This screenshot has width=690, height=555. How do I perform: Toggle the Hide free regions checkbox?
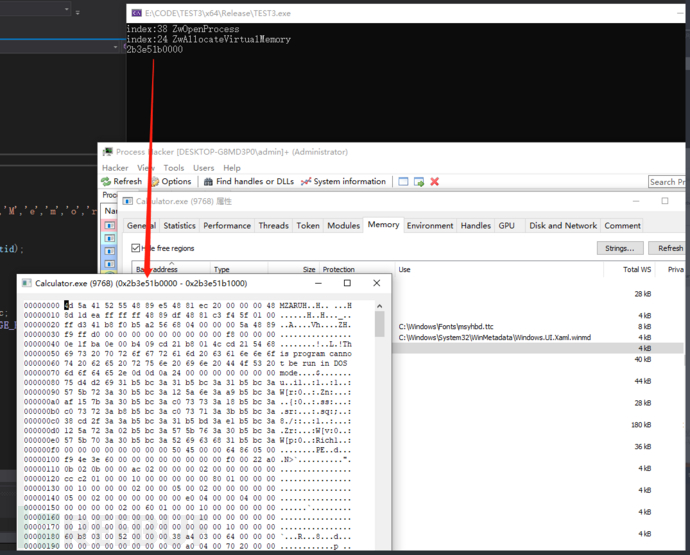pos(136,248)
